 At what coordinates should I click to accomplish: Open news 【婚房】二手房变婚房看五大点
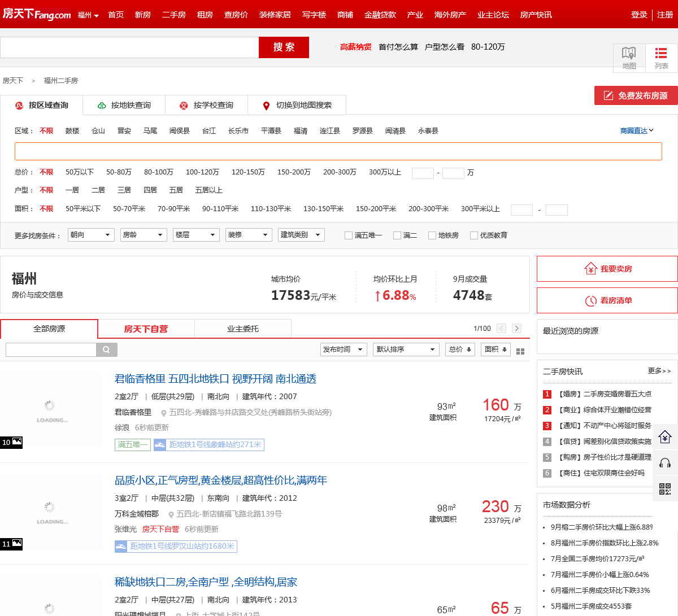click(605, 394)
